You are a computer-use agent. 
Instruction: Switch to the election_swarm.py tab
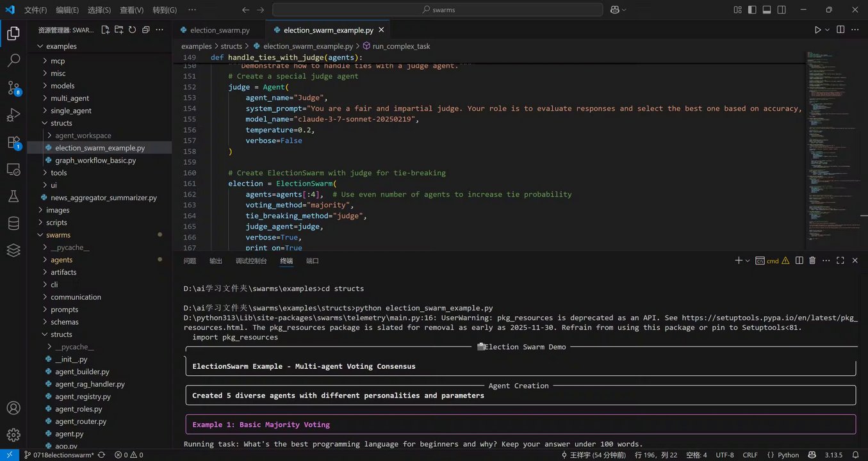point(219,30)
